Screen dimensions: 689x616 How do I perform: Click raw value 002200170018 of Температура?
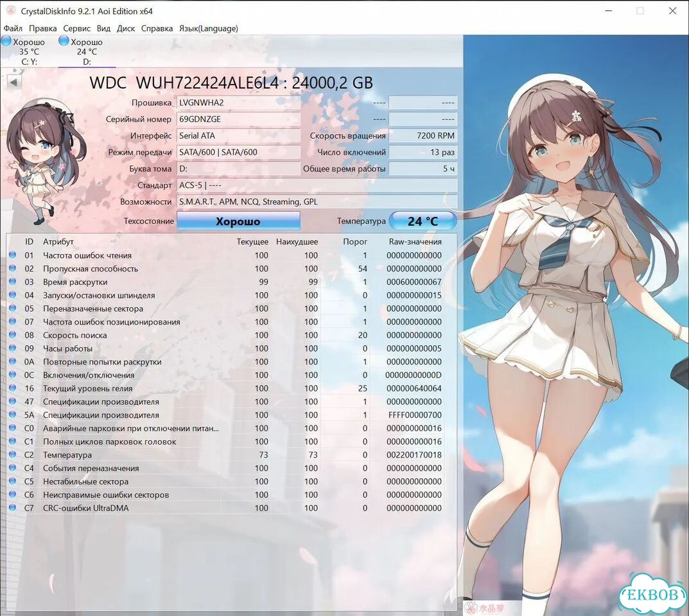tap(414, 455)
